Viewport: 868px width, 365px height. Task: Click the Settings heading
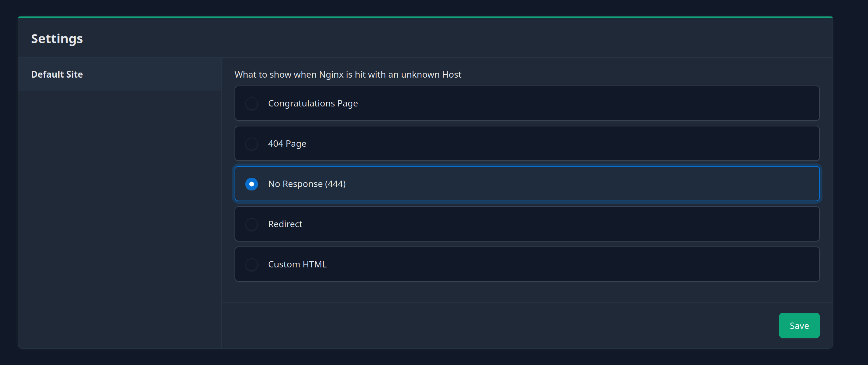click(x=57, y=39)
